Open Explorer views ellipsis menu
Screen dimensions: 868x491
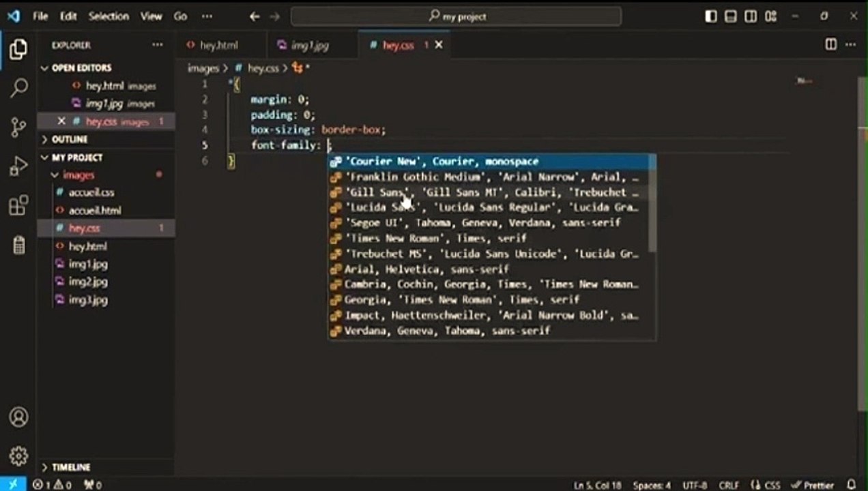(158, 45)
